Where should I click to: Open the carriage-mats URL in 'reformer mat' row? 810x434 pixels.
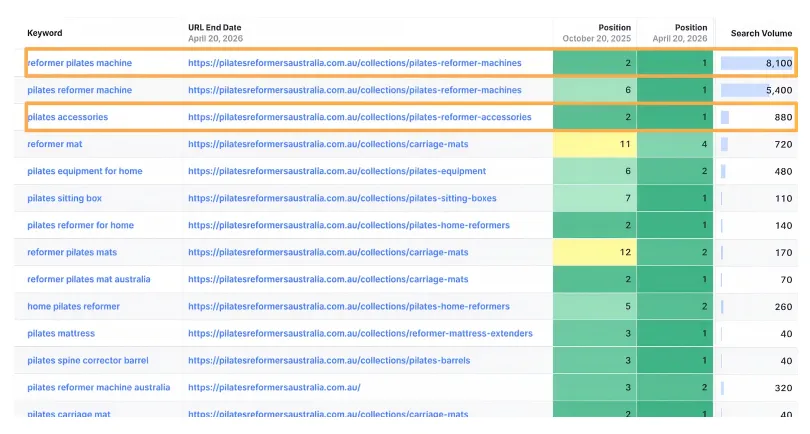328,144
